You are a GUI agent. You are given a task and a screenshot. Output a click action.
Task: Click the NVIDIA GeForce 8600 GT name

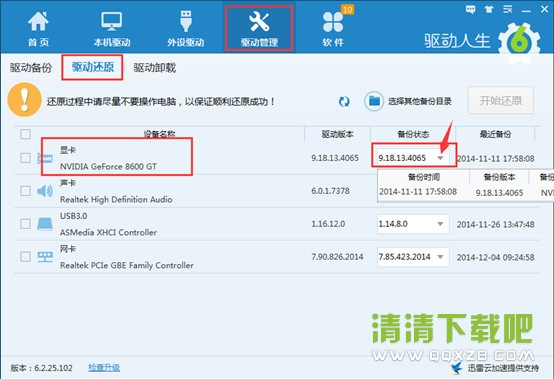(108, 166)
